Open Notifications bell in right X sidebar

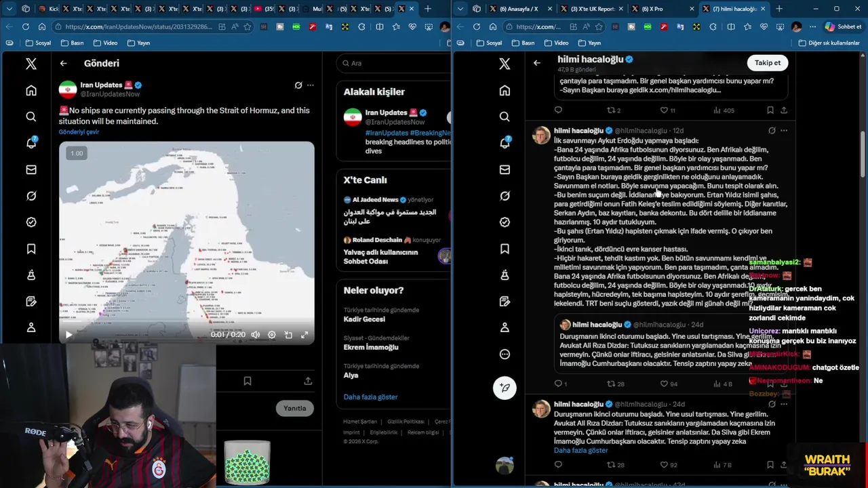point(505,143)
